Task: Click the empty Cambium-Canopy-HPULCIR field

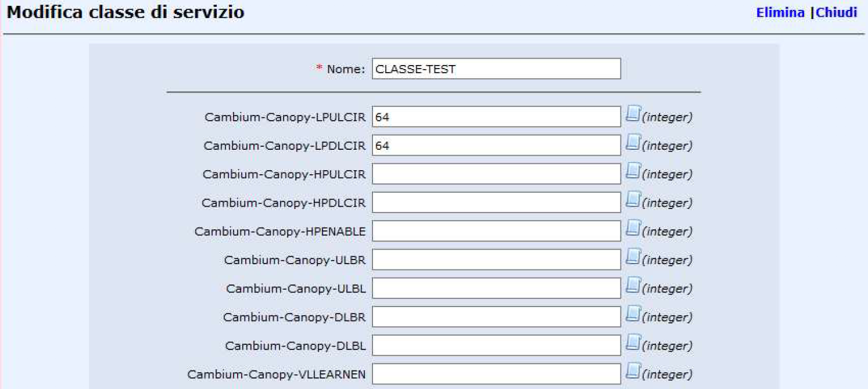Action: click(496, 174)
